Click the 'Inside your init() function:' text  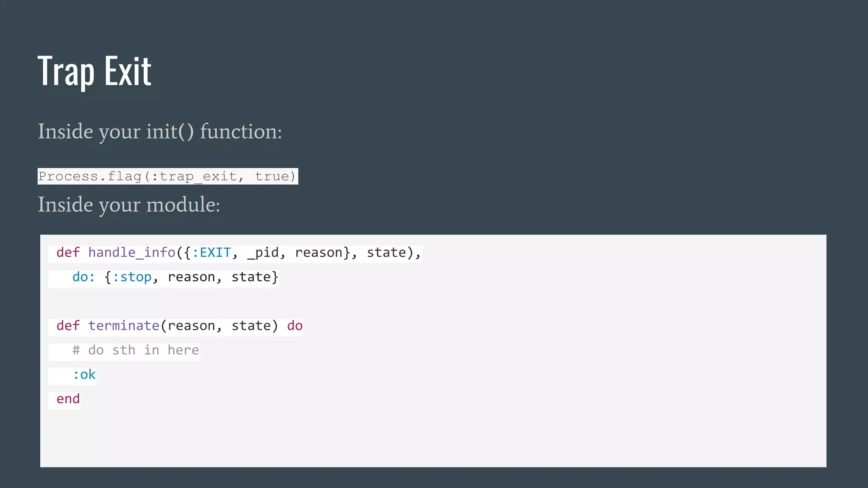coord(160,132)
